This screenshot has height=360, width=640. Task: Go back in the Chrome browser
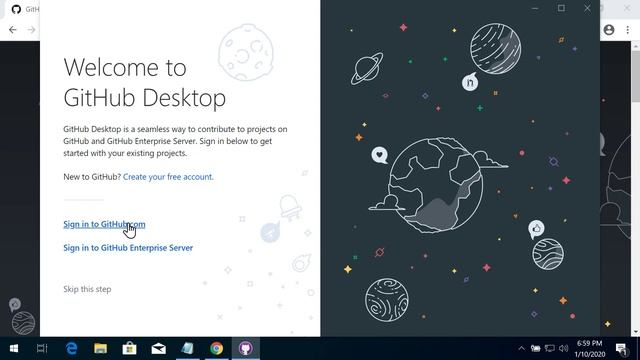[13, 30]
